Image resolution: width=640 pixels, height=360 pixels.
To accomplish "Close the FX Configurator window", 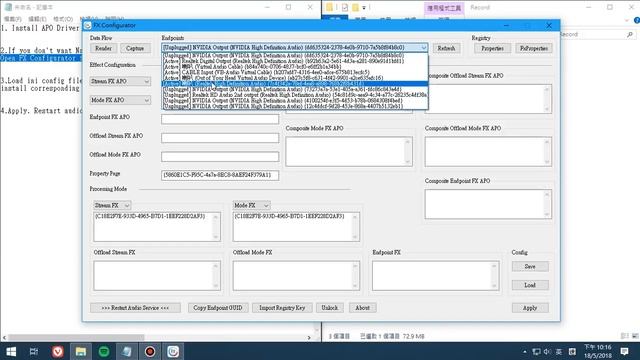I will pyautogui.click(x=549, y=25).
